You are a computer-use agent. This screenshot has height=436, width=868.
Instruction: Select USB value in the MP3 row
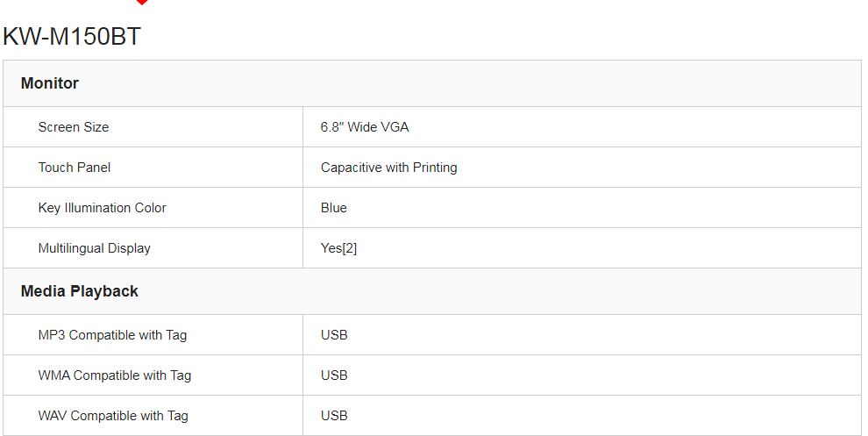[x=334, y=335]
